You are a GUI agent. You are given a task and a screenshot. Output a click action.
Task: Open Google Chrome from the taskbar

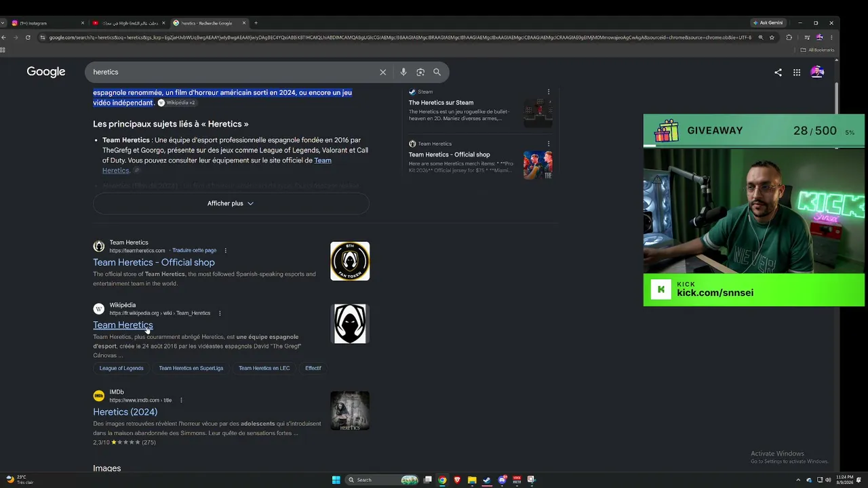coord(442,480)
